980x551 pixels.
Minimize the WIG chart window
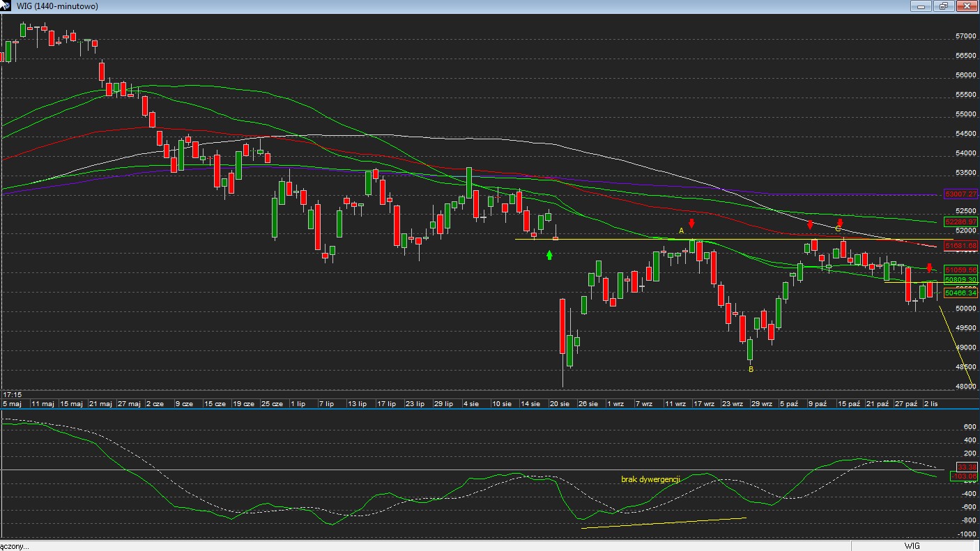921,6
